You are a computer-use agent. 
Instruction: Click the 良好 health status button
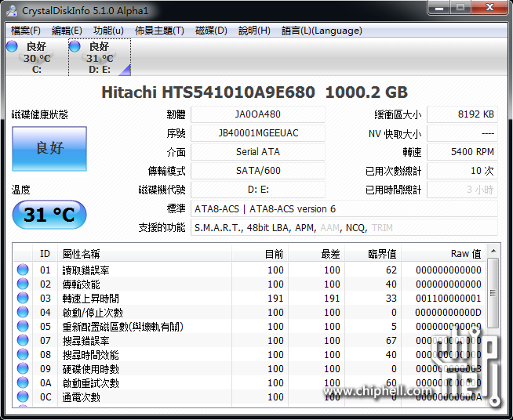pos(49,149)
